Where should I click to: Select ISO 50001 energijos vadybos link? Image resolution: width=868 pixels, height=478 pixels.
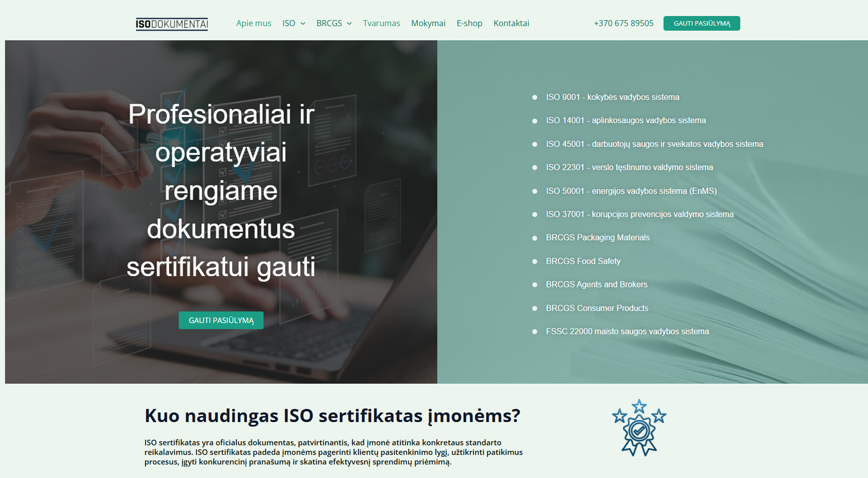(x=631, y=191)
